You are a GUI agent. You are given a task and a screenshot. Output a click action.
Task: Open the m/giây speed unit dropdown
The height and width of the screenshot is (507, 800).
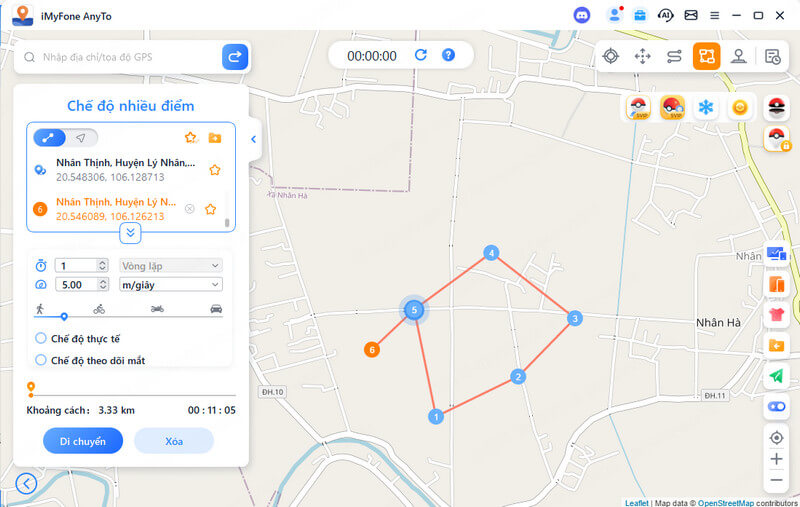tap(171, 285)
